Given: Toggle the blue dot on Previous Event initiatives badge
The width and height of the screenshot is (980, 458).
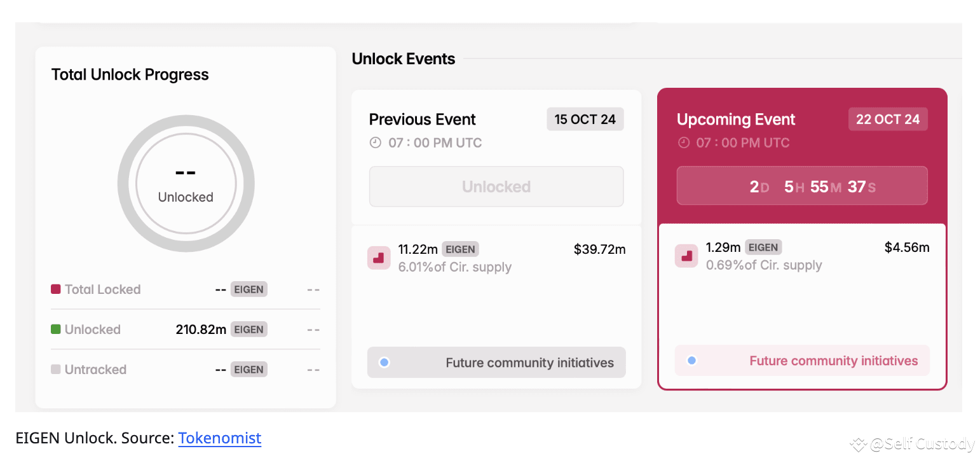Looking at the screenshot, I should pos(384,362).
